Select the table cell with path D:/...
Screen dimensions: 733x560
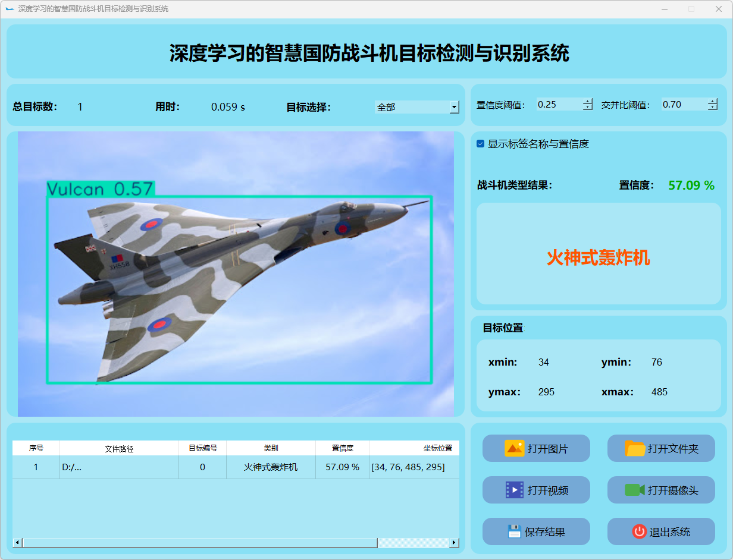pyautogui.click(x=120, y=467)
